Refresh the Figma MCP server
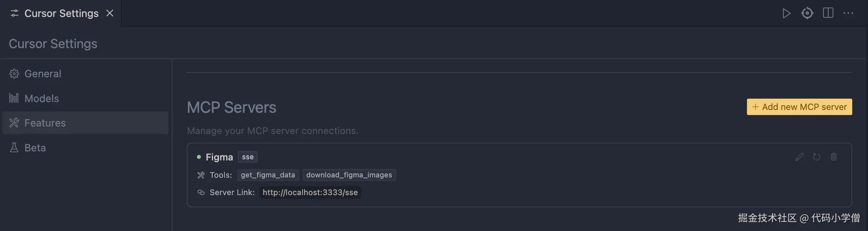The width and height of the screenshot is (868, 231). point(816,157)
